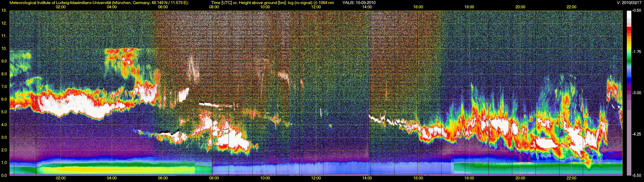The height and width of the screenshot is (182, 644).
Task: Click the '5.0' height axis label
Action: tap(4, 112)
